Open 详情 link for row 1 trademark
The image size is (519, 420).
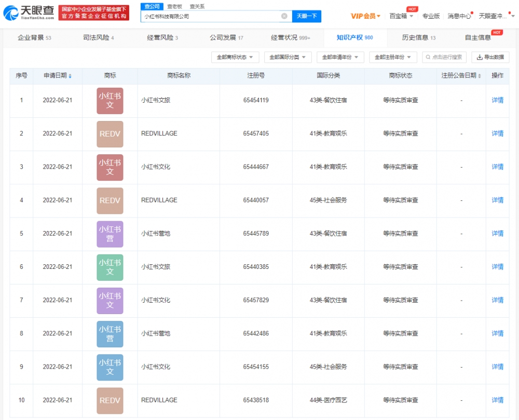click(497, 100)
